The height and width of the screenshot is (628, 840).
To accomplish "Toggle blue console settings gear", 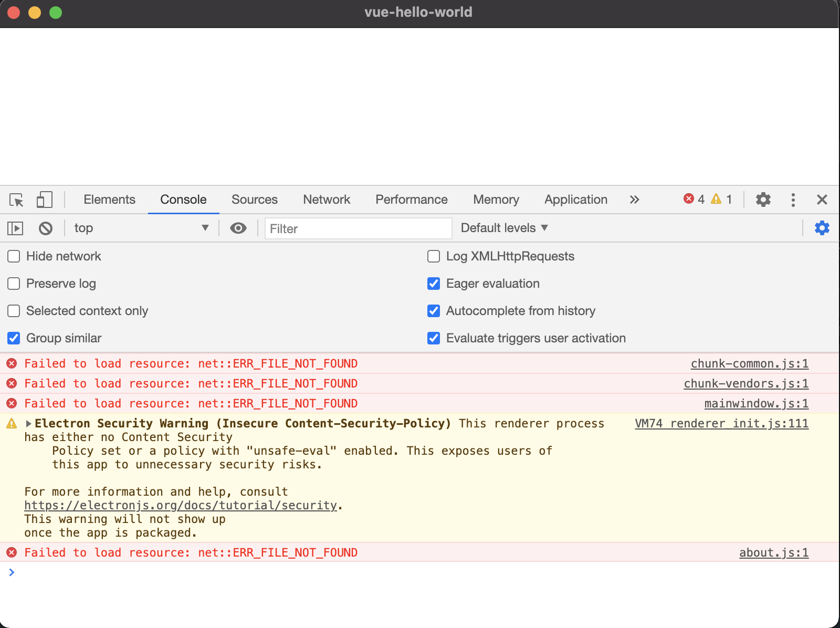I will (822, 228).
